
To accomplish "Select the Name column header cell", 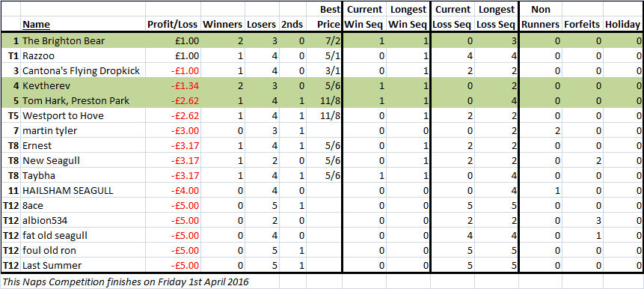I will [83, 25].
